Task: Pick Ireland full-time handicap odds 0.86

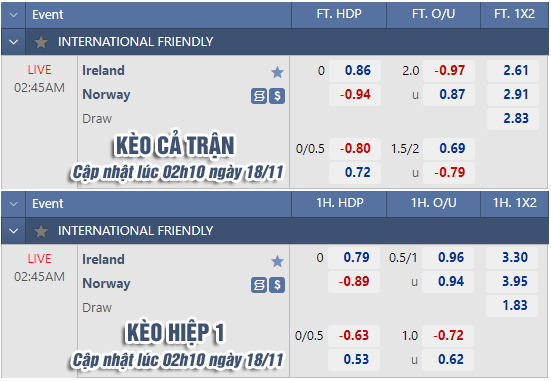Action: click(355, 71)
